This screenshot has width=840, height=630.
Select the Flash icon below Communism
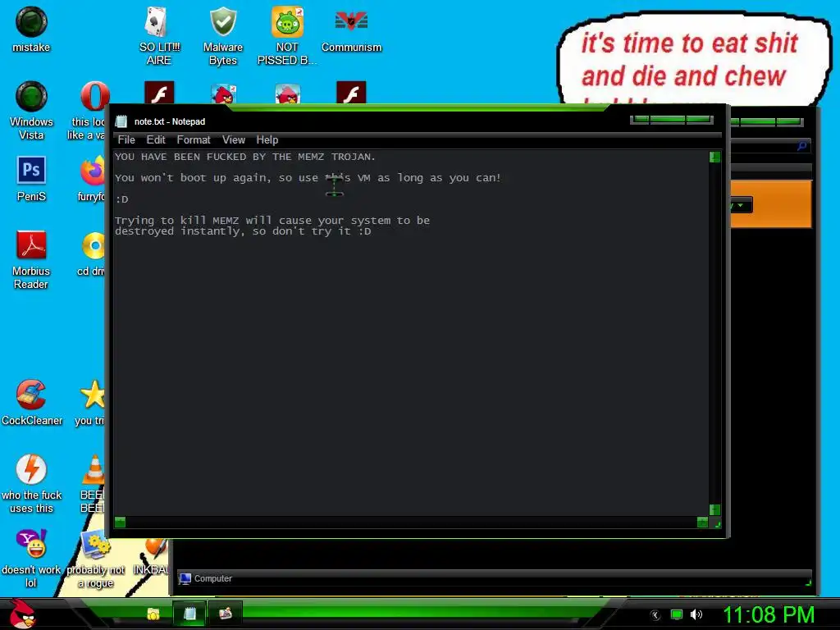click(351, 93)
